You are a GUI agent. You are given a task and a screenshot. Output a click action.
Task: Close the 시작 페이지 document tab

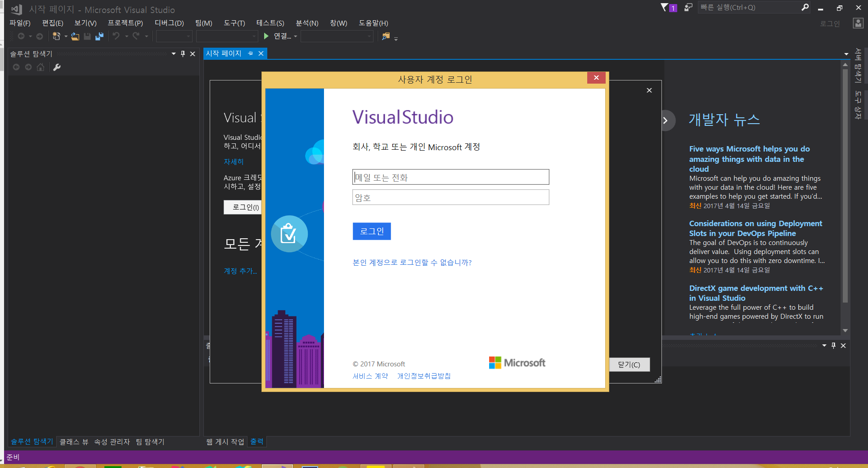(x=261, y=53)
